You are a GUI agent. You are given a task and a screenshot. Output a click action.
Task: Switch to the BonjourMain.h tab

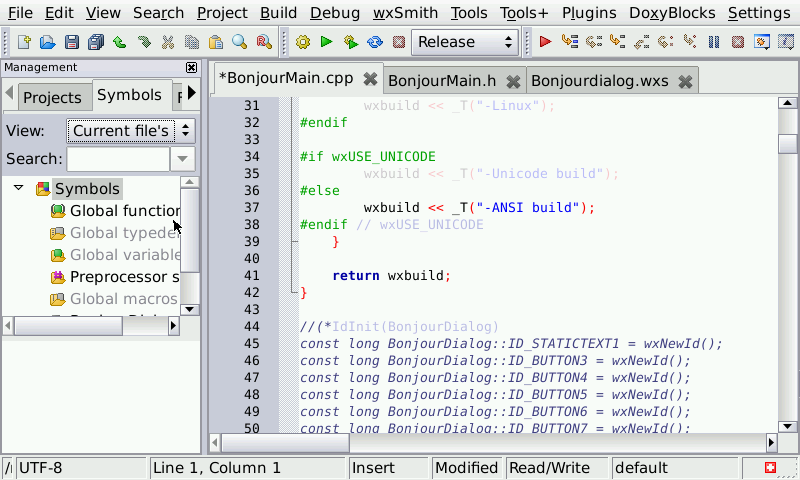pos(441,80)
